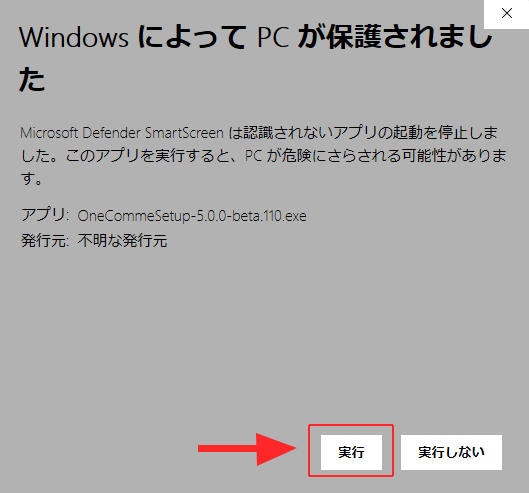
Task: Click the 不明な発行元 publisher value
Action: point(122,241)
